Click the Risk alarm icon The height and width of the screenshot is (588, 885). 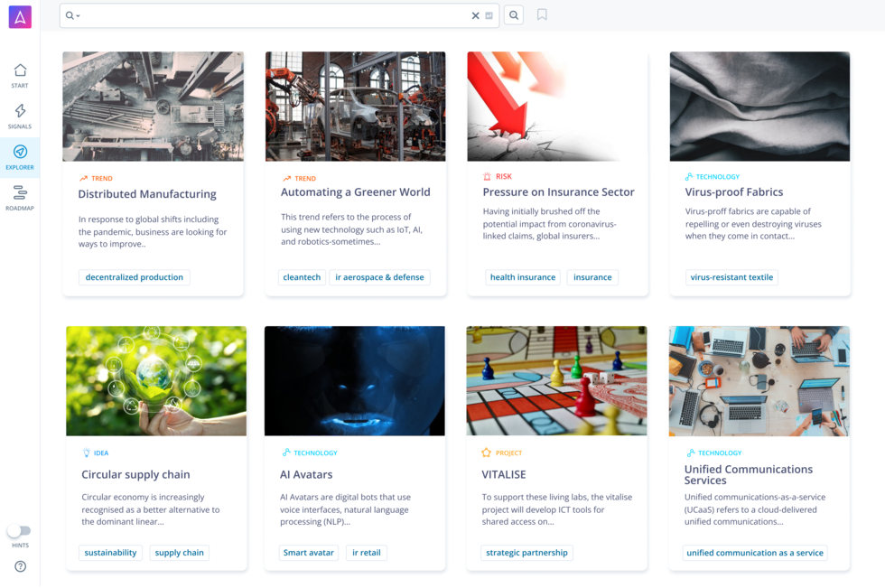tap(487, 177)
